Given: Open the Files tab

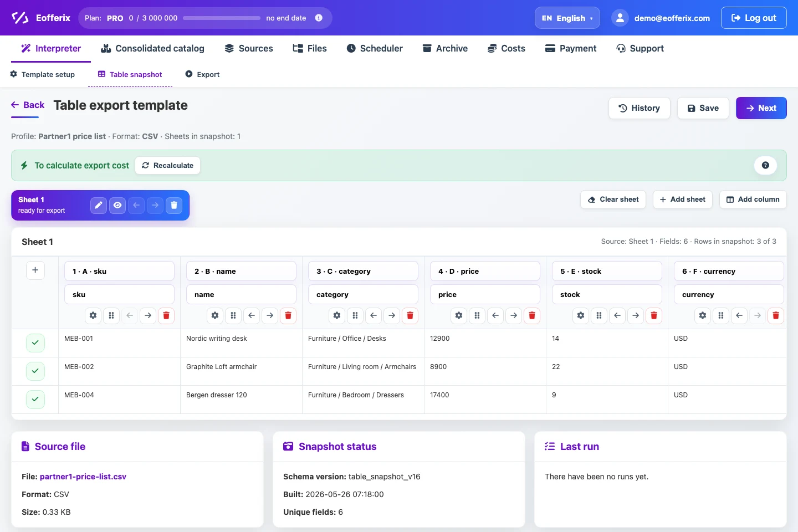Looking at the screenshot, I should coord(310,48).
